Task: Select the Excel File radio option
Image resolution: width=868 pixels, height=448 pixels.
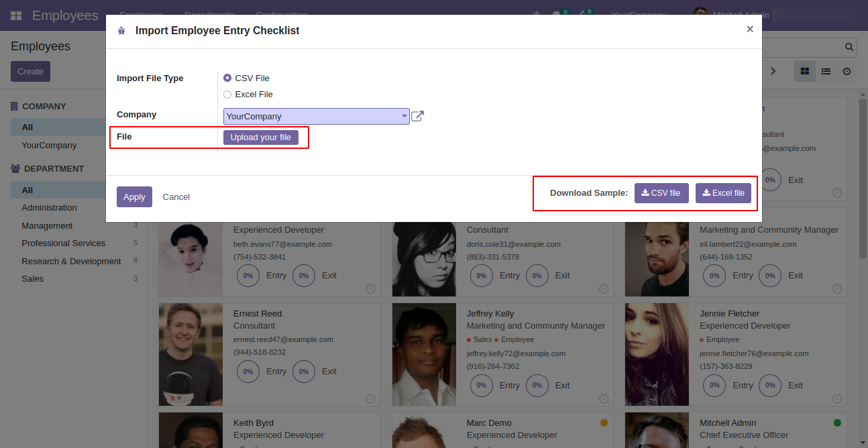Action: click(x=227, y=95)
